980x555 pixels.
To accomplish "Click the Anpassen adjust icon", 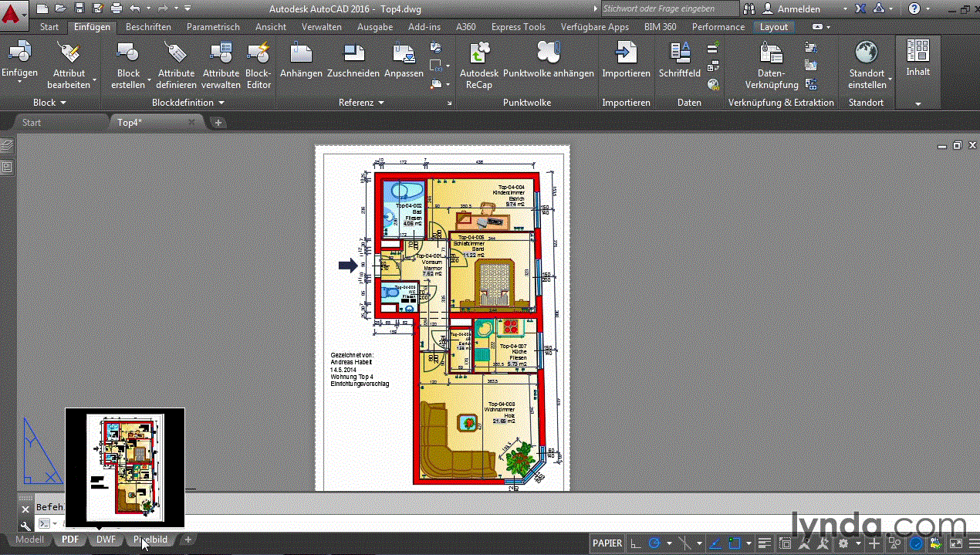I will tap(404, 52).
